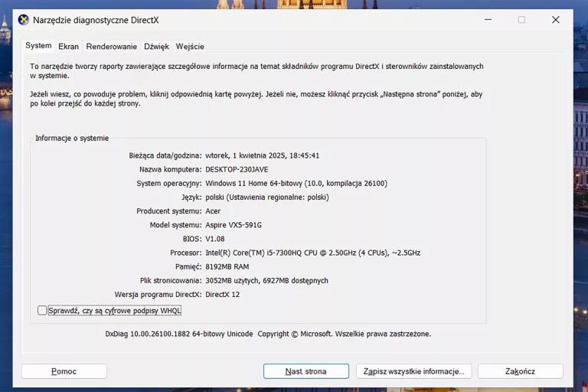Image resolution: width=588 pixels, height=392 pixels.
Task: Click the BIOS value V1.08
Action: (x=215, y=239)
